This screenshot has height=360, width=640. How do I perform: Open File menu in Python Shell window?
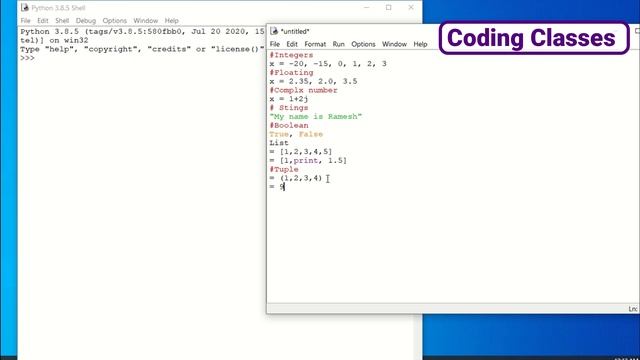pyautogui.click(x=25, y=20)
